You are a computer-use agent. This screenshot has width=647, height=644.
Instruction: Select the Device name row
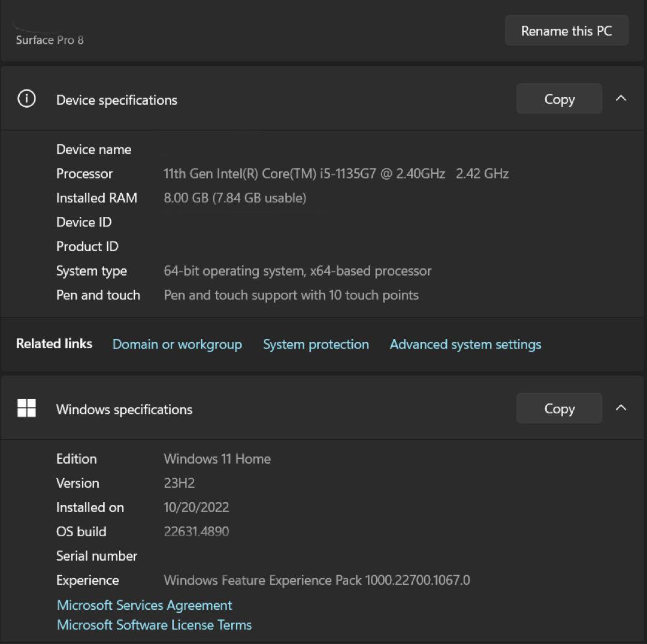coord(93,149)
